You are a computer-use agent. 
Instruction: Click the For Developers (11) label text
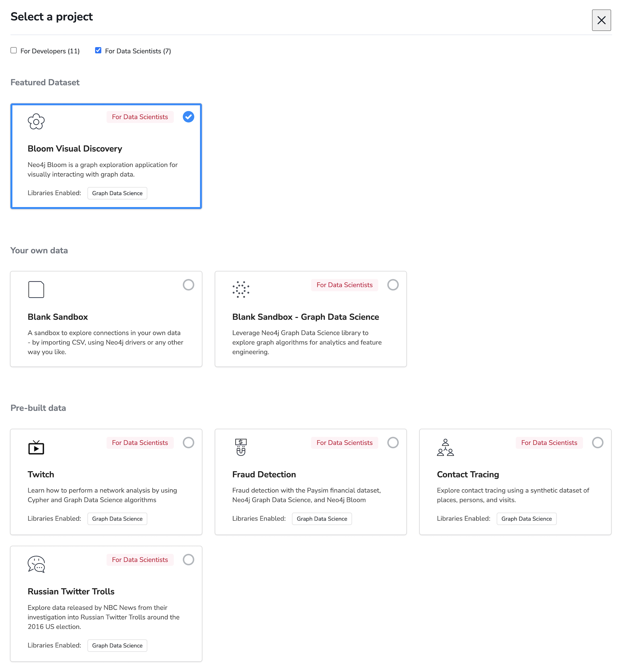50,51
